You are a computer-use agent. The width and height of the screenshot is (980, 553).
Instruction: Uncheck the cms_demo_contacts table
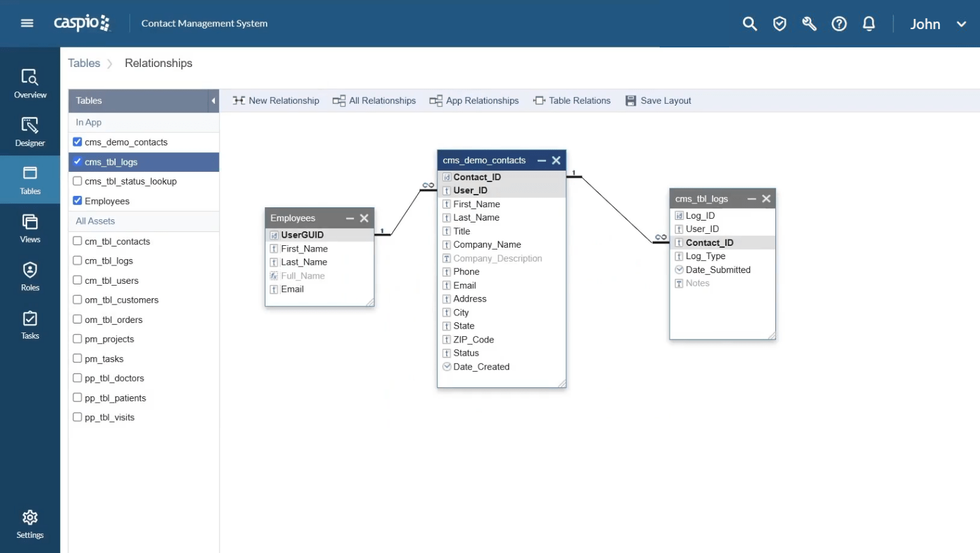click(x=77, y=142)
